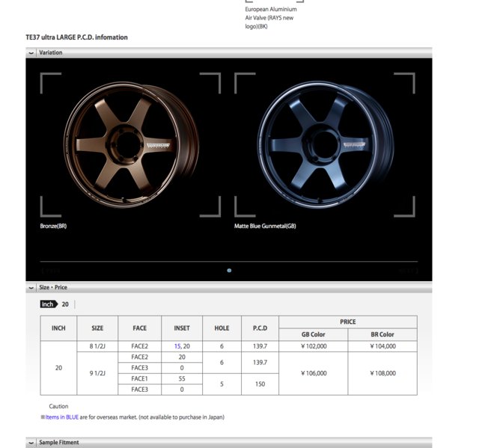Click the blue 'Items in BLUE' text
Image resolution: width=500 pixels, height=448 pixels.
click(62, 417)
